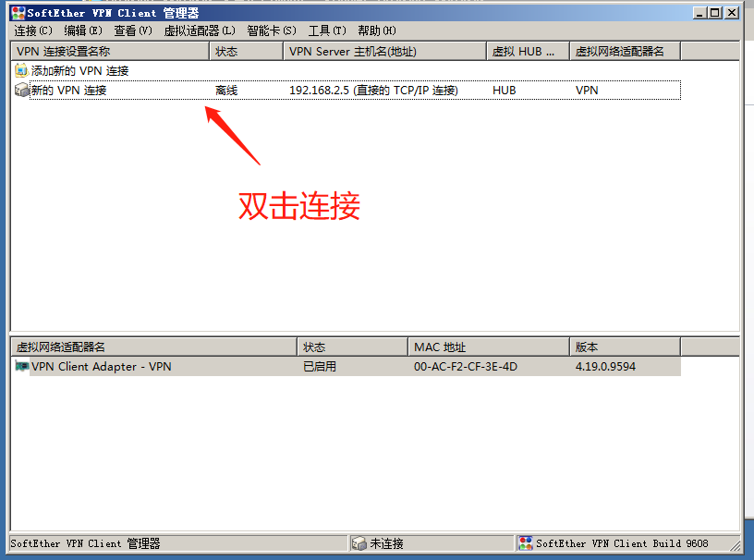Click the 未连接 status bar icon
754x560 pixels.
pyautogui.click(x=359, y=543)
